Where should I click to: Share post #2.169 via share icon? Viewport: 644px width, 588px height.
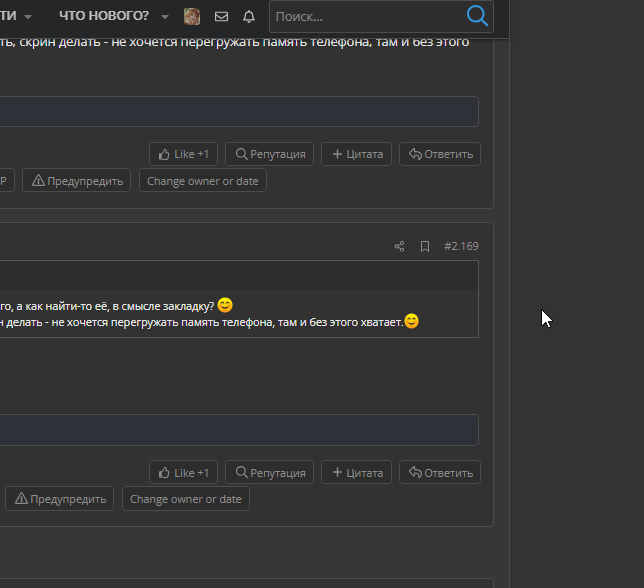point(399,246)
